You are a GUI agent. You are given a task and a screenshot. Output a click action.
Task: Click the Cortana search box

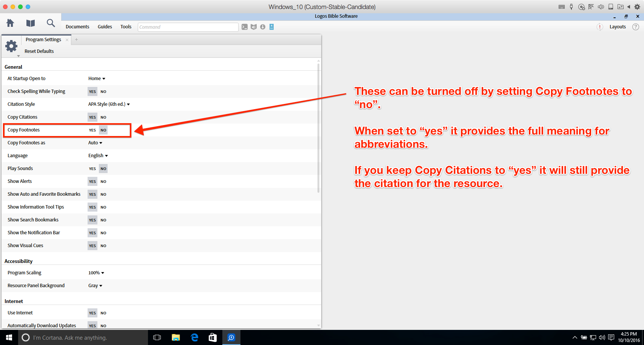click(x=83, y=337)
